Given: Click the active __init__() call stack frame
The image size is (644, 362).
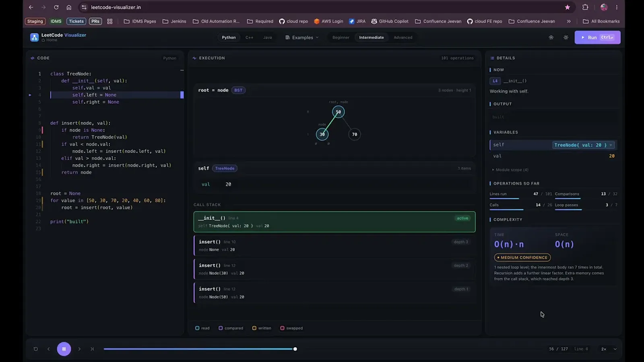Looking at the screenshot, I should click(x=334, y=222).
